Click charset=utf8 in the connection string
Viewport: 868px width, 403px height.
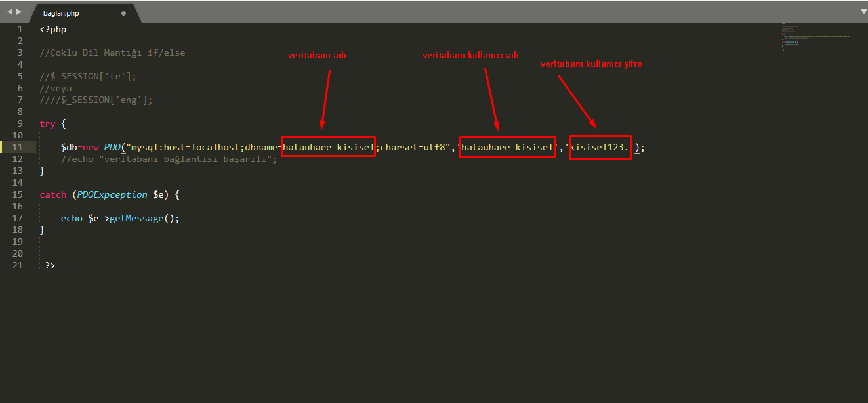(x=413, y=148)
